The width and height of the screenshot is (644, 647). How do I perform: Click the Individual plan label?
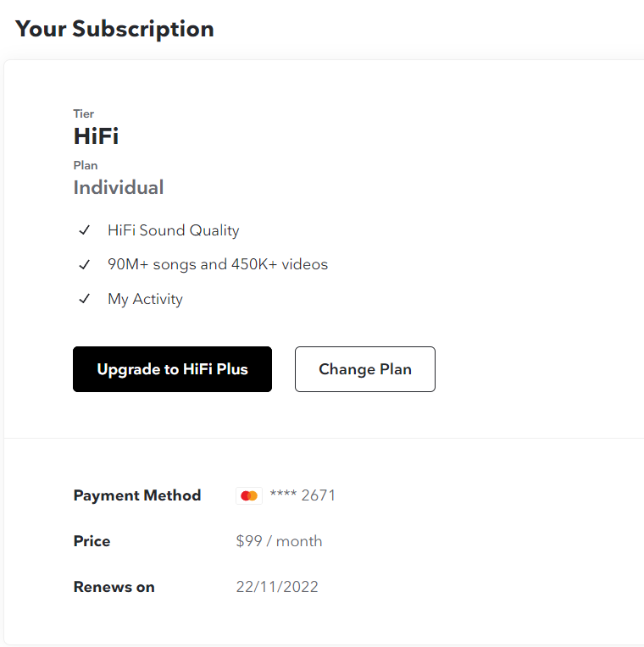(x=119, y=187)
